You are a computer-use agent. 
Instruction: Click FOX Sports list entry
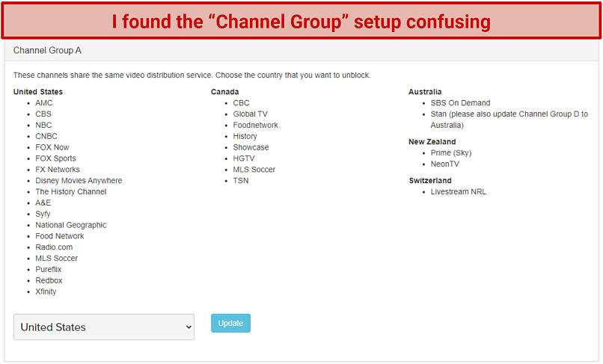(56, 158)
